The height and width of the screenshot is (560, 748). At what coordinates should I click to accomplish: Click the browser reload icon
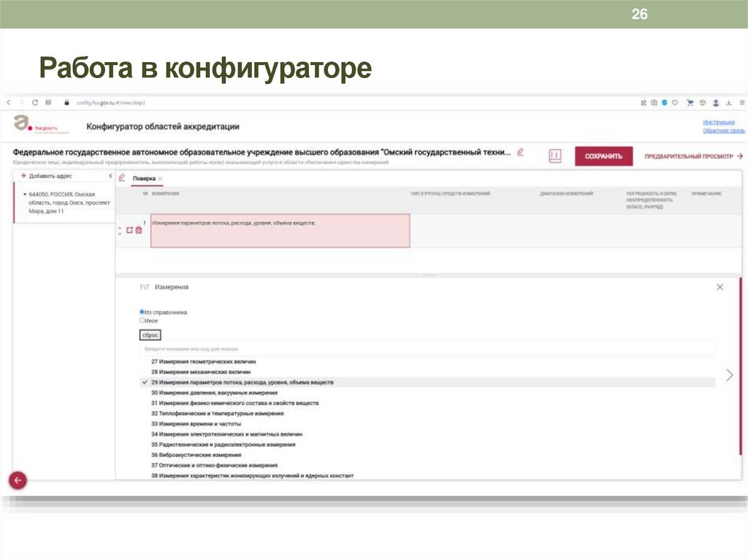[35, 103]
